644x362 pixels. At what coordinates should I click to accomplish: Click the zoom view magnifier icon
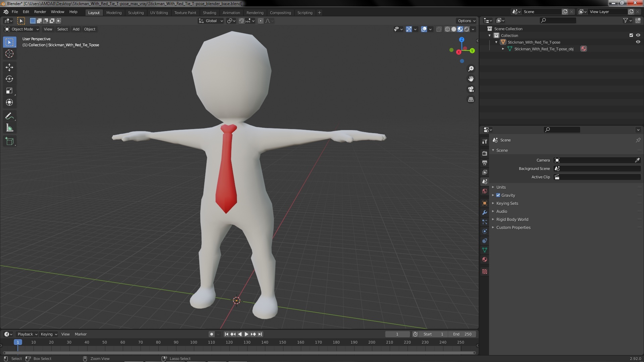471,69
